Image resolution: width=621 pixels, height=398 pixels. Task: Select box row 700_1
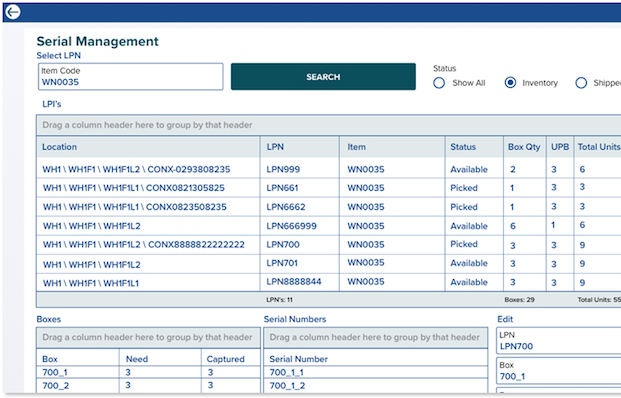pos(149,372)
